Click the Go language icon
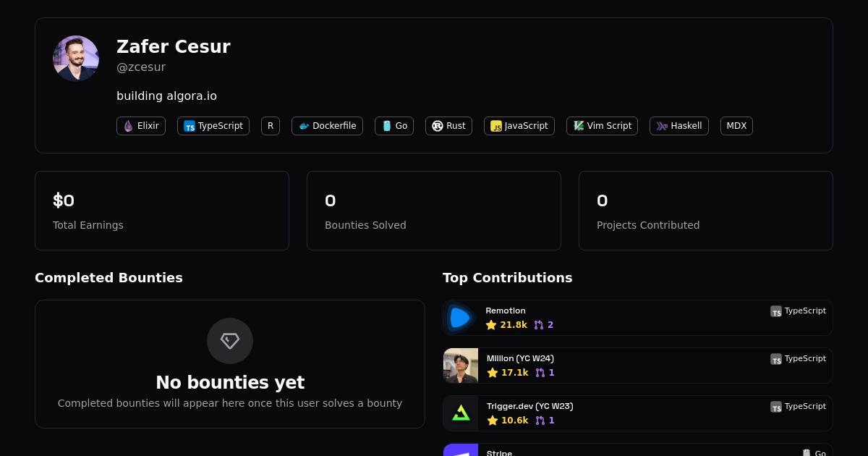Screen dimensions: 868x456 387,126
